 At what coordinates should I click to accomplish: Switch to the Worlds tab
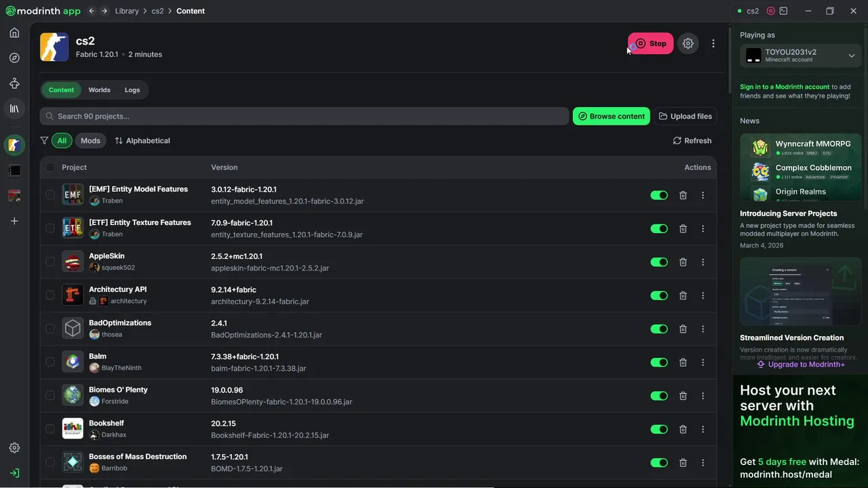[x=99, y=90]
